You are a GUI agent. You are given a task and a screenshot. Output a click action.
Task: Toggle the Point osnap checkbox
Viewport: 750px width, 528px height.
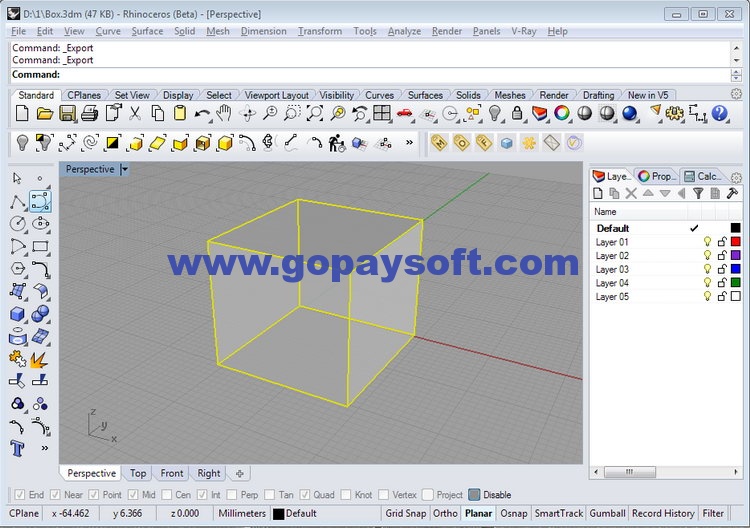93,495
